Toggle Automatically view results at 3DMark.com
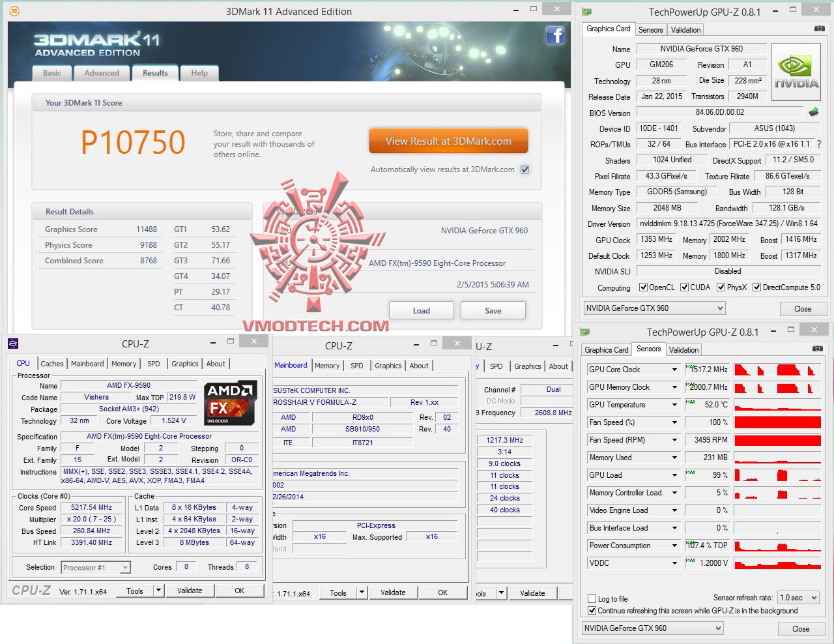834x644 pixels. pyautogui.click(x=525, y=169)
